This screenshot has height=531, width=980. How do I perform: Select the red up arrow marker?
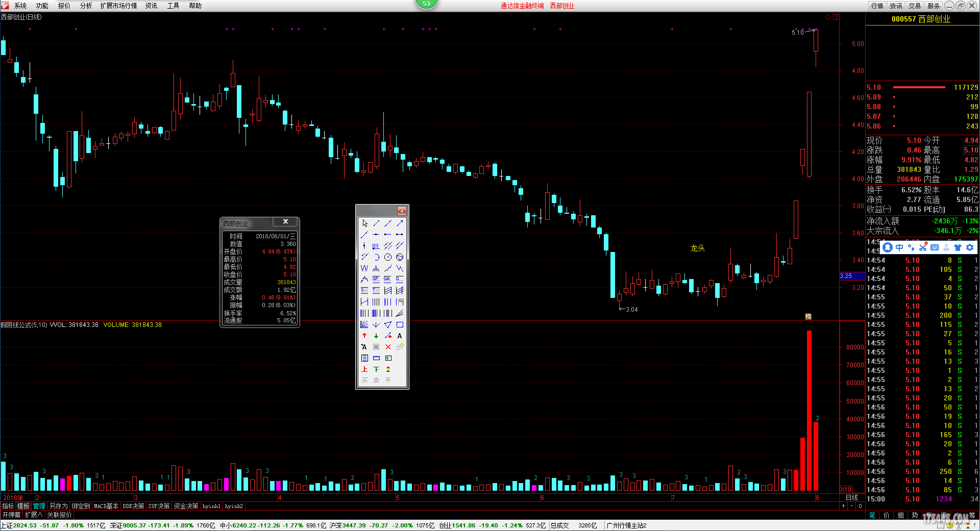[364, 336]
